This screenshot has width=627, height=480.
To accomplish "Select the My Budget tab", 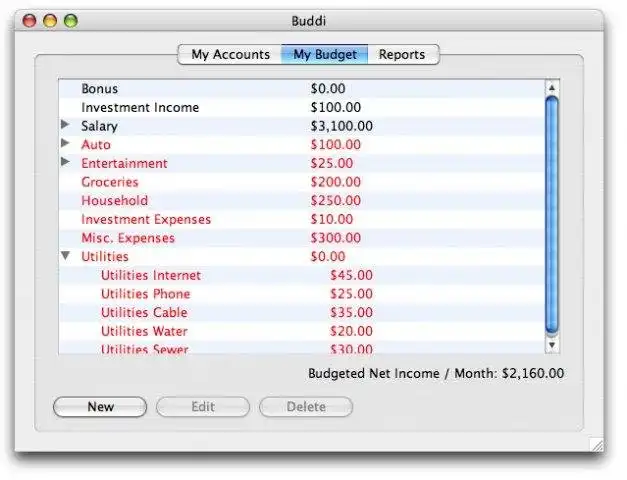I will point(325,54).
